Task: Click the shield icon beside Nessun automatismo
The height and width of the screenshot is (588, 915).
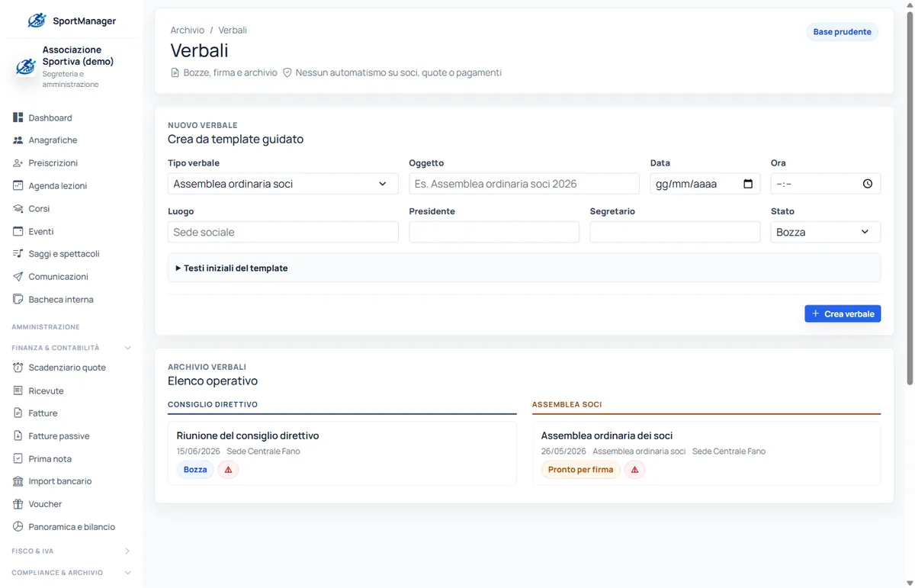Action: coord(287,72)
